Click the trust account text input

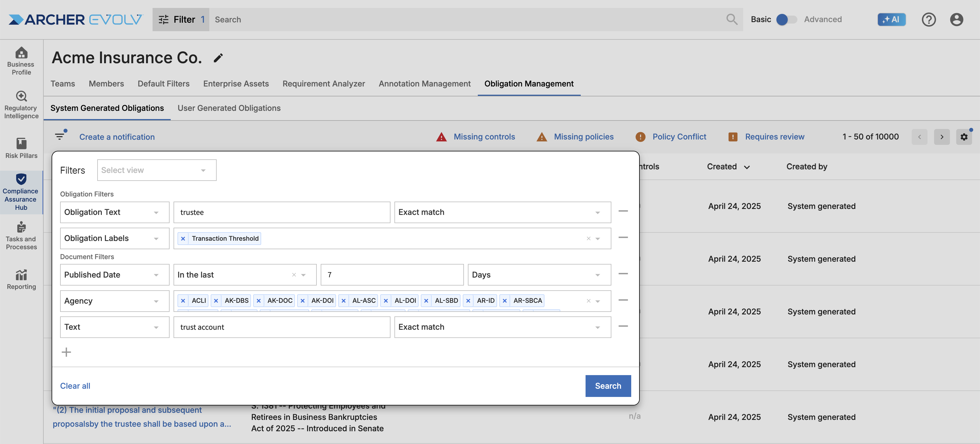282,327
